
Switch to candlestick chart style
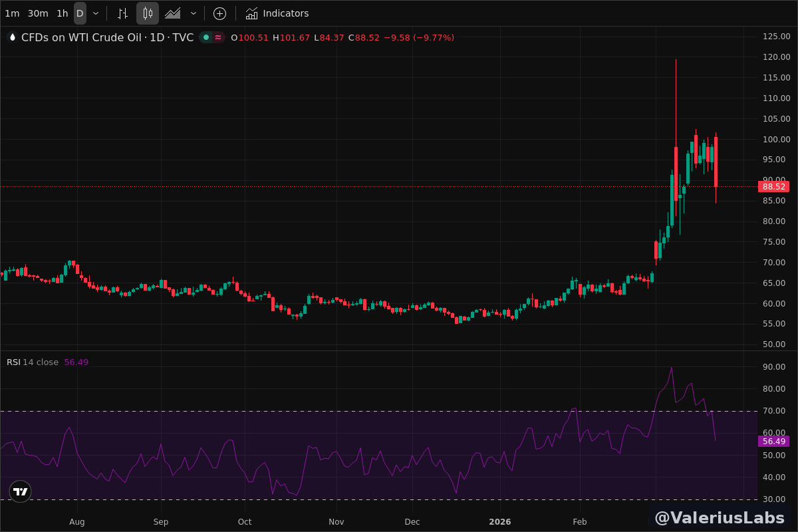pyautogui.click(x=148, y=13)
